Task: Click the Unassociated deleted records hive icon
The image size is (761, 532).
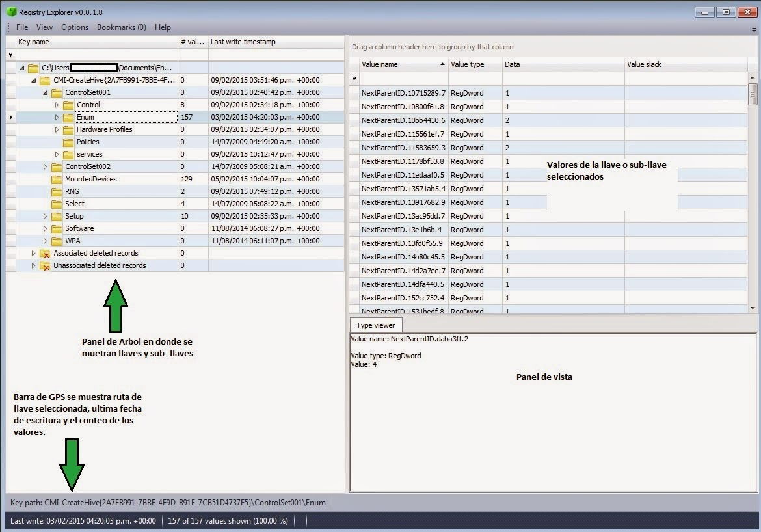Action: point(45,265)
